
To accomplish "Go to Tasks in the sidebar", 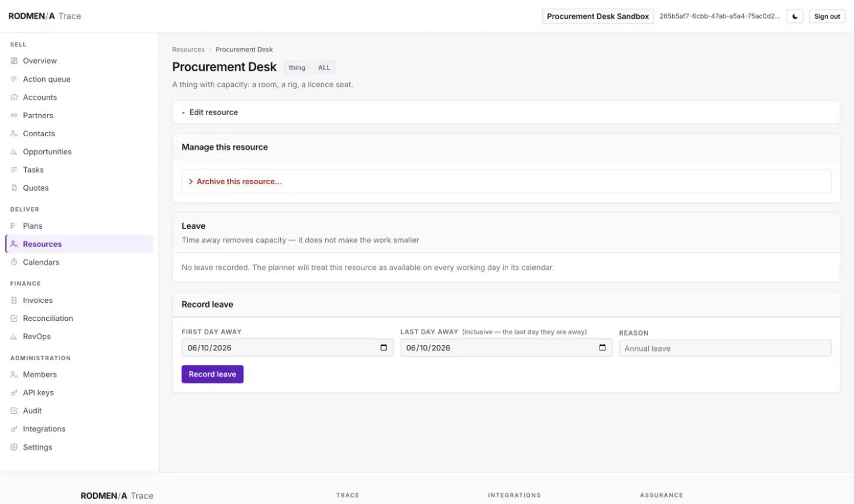I will coord(80,170).
